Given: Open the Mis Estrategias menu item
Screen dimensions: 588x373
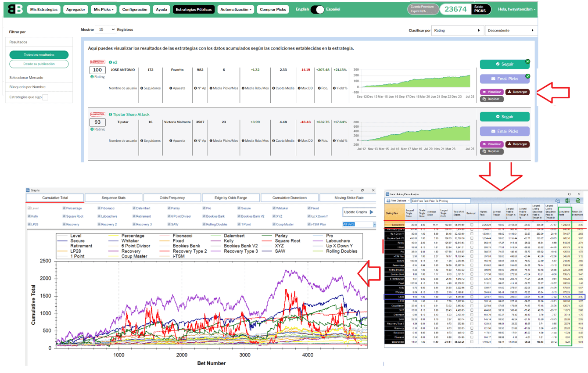Looking at the screenshot, I should coord(43,9).
